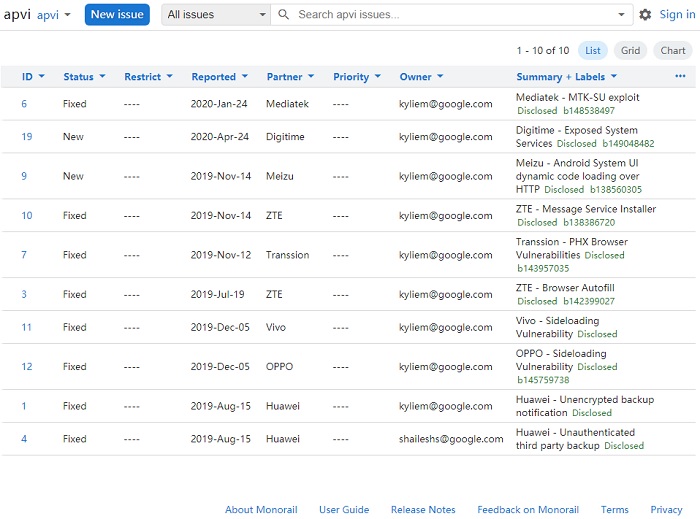Open the three-dots column options menu

[680, 76]
